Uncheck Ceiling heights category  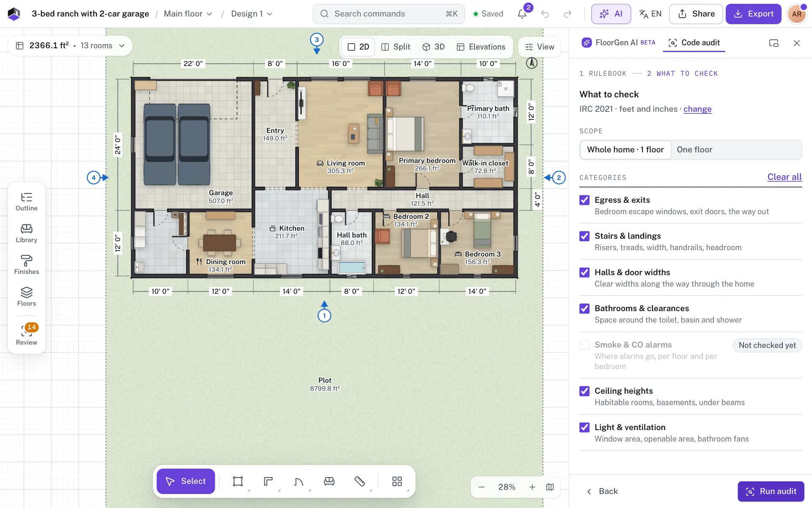click(x=584, y=391)
